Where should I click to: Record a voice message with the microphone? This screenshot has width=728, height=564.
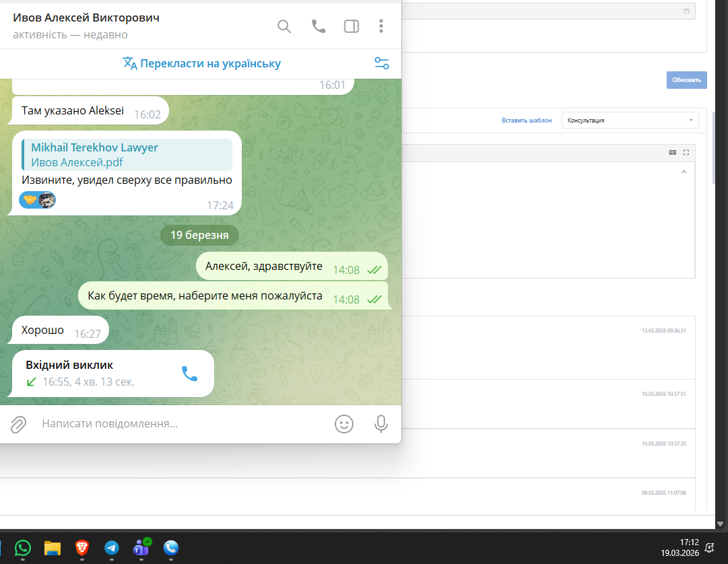click(x=380, y=424)
